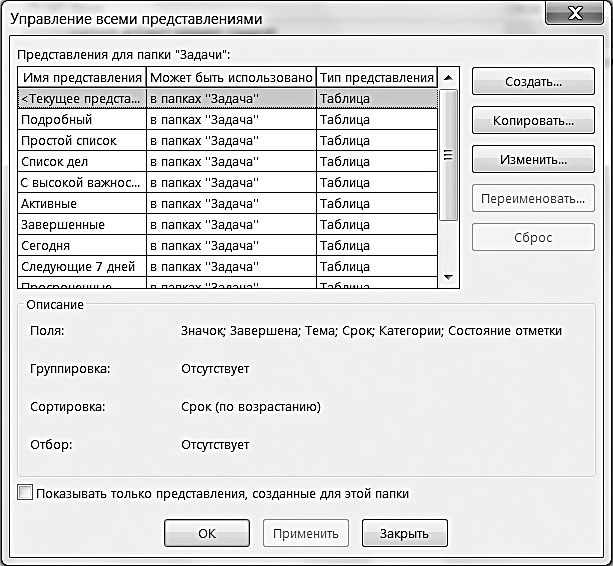Click the view list scrollbar thumb
Screen dimensions: 613x566
(448, 155)
